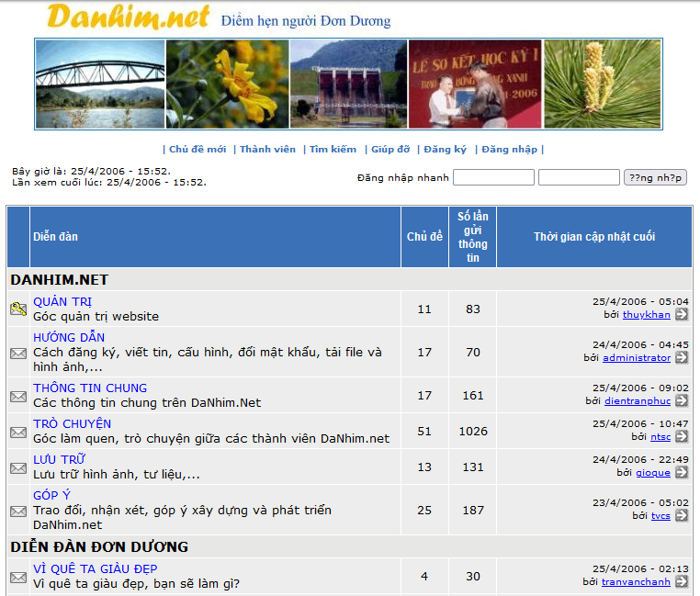
Task: Click the envelope icon beside GÓP Ý
Action: (18, 511)
